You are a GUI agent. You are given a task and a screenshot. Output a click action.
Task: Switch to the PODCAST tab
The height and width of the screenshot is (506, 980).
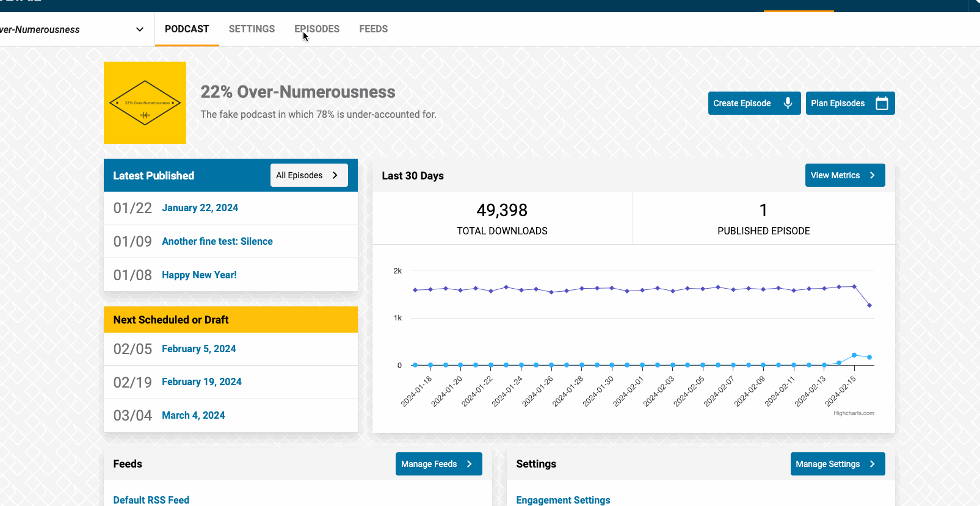pos(187,29)
